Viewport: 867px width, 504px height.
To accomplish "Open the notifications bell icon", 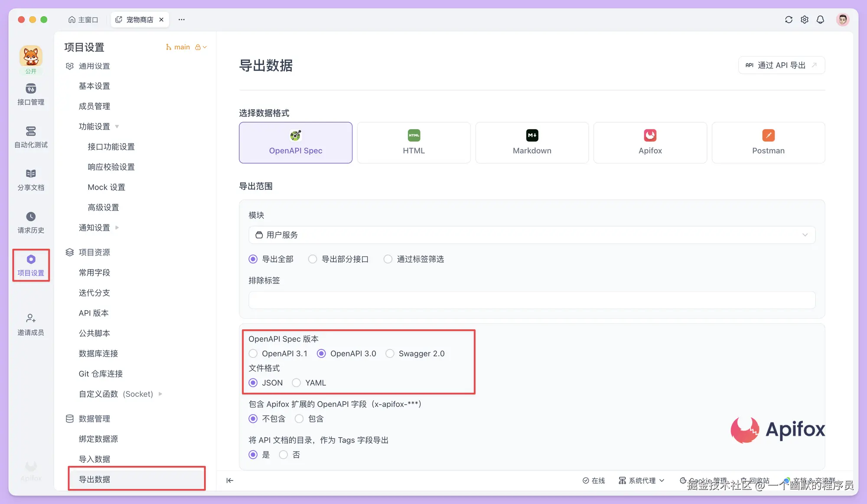I will pos(820,20).
